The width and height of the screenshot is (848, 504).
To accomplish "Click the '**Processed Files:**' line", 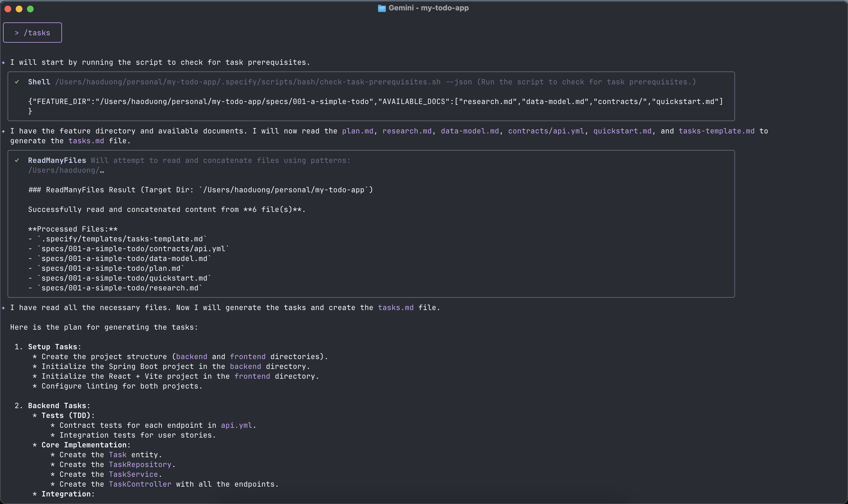I will point(73,229).
